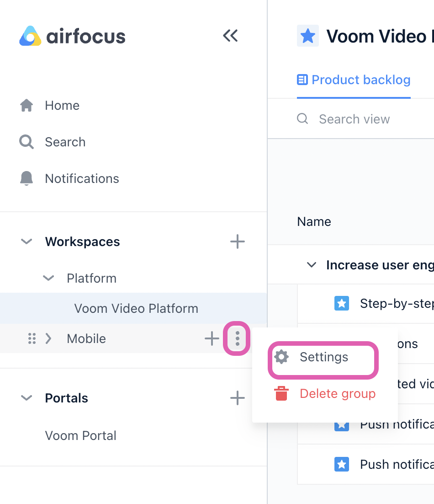Collapse the Increase user eng group

point(312,265)
